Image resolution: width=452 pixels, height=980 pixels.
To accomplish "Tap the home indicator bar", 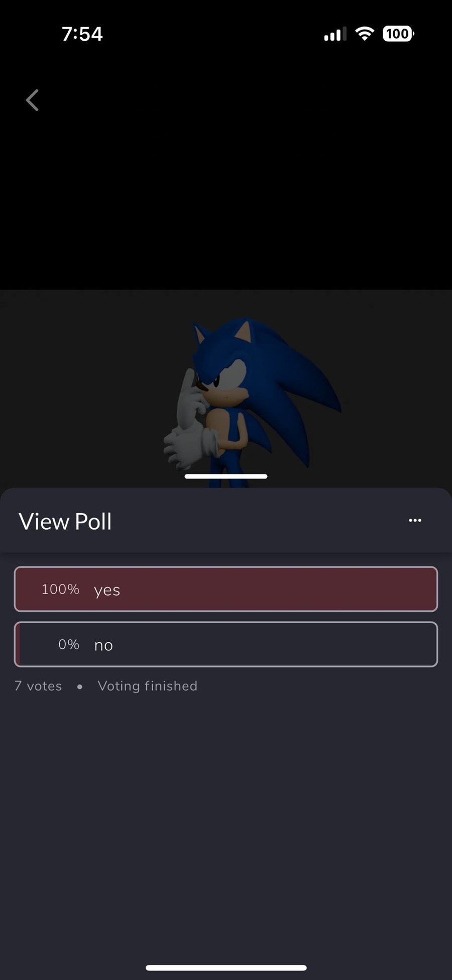I will pyautogui.click(x=226, y=967).
